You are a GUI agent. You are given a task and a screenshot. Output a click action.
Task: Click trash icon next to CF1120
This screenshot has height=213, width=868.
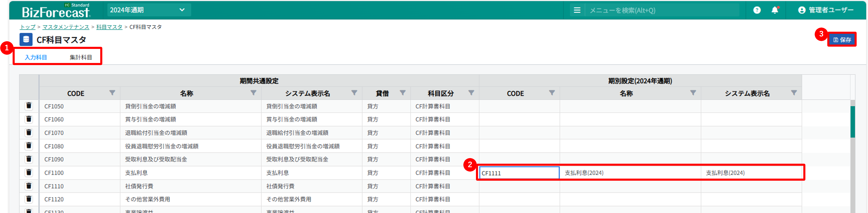point(29,199)
